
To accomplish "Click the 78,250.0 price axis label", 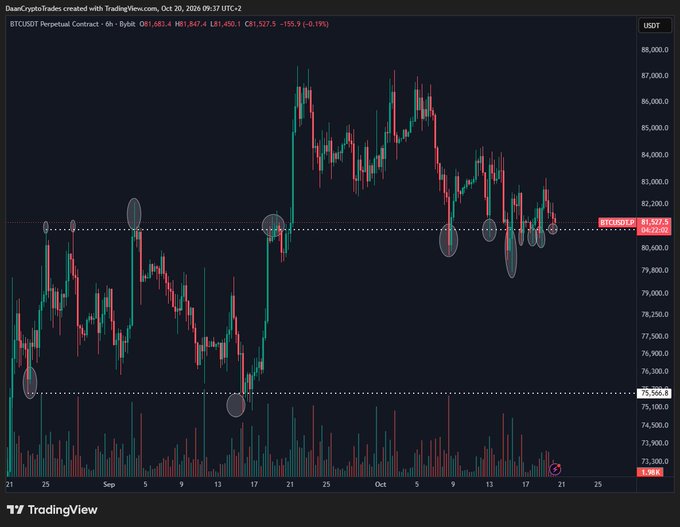I will pos(655,314).
